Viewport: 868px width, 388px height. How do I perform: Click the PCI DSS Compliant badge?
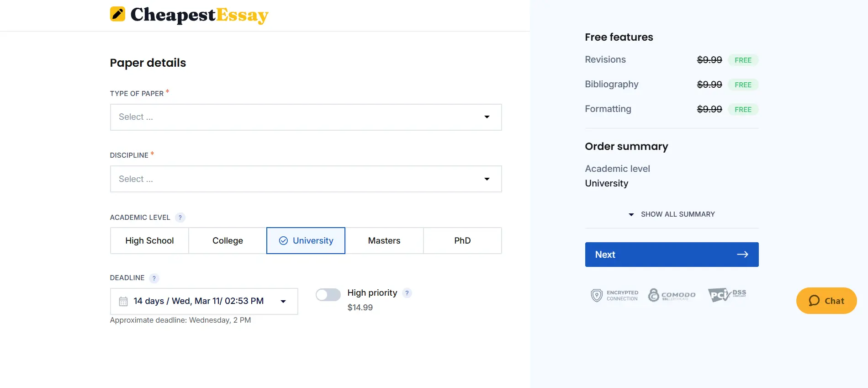click(726, 295)
